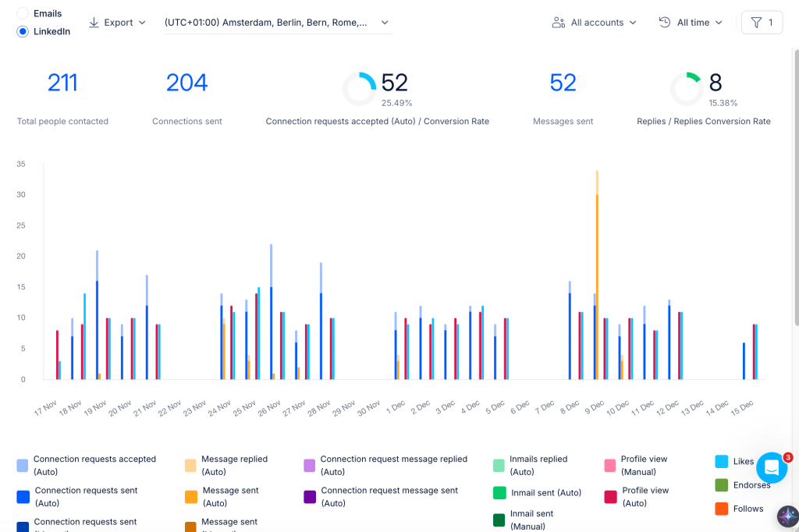Click the 211 total people contacted number
The image size is (799, 532).
pos(62,83)
